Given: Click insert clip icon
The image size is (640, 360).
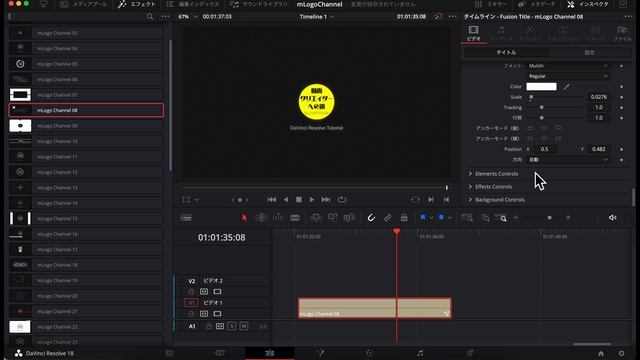Looking at the screenshot, I should (x=316, y=218).
